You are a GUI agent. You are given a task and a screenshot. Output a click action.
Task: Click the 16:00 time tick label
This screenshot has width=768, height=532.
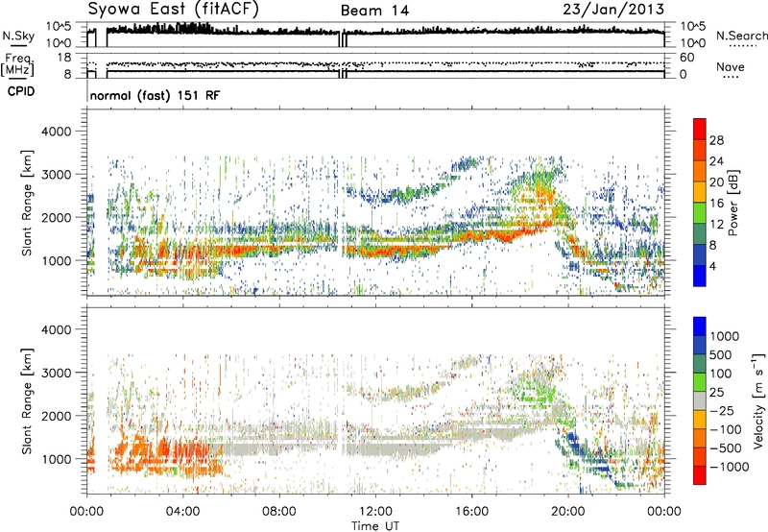click(472, 512)
